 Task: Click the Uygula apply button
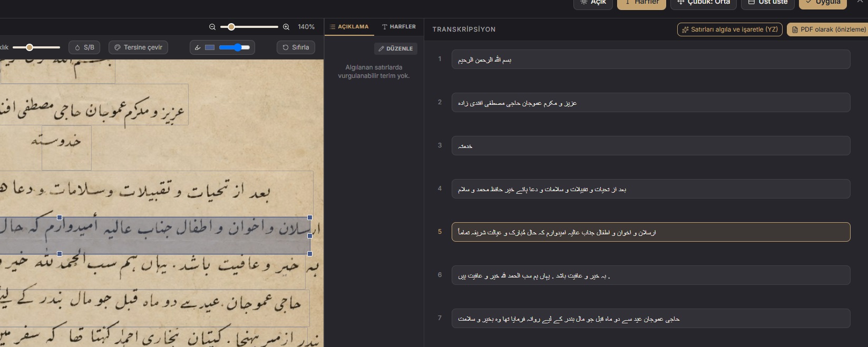(823, 3)
